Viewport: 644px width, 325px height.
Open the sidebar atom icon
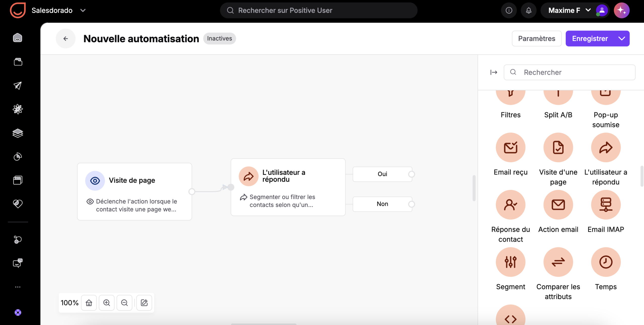[18, 109]
